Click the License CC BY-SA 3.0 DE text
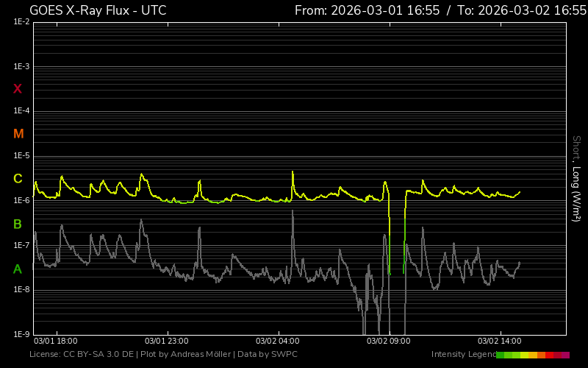This screenshot has width=588, height=368. pyautogui.click(x=82, y=355)
